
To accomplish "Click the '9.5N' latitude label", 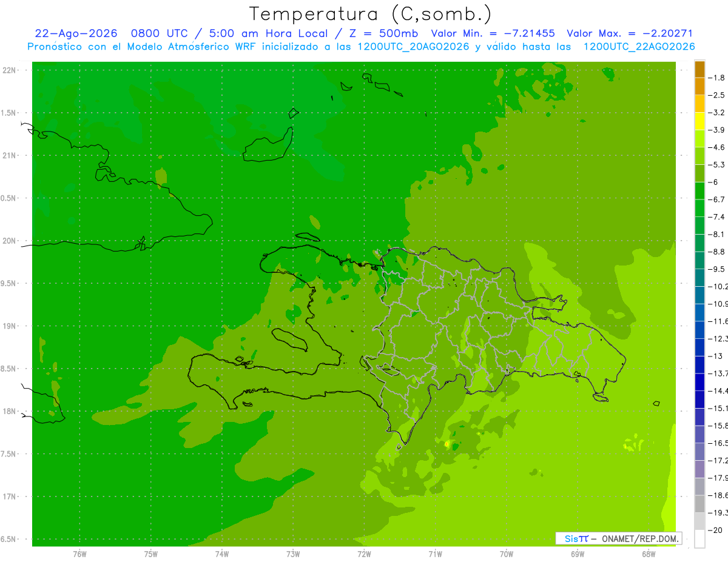I will [x=9, y=284].
